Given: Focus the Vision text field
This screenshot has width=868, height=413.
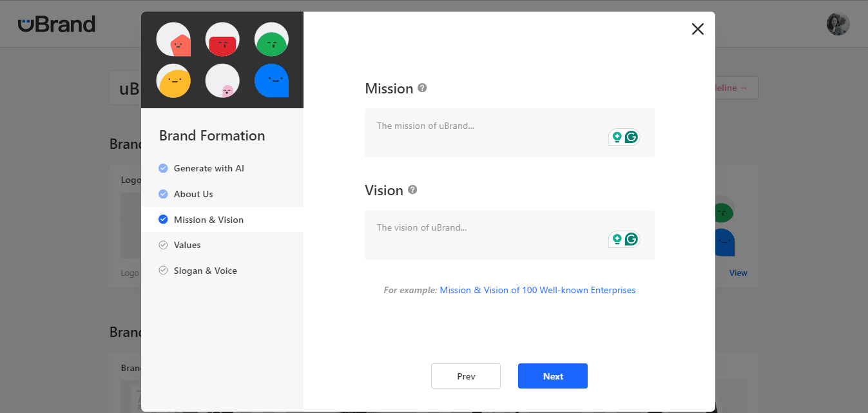Looking at the screenshot, I should [x=510, y=235].
